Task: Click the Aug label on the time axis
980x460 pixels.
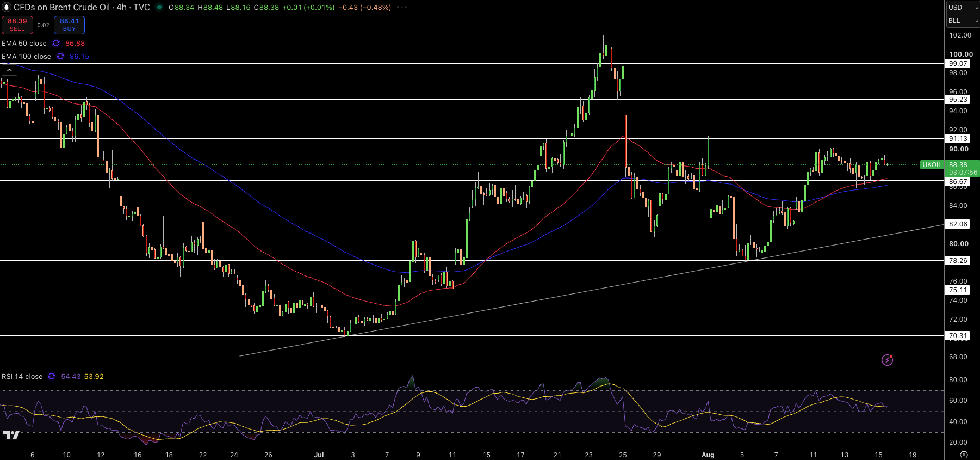Action: click(x=708, y=455)
